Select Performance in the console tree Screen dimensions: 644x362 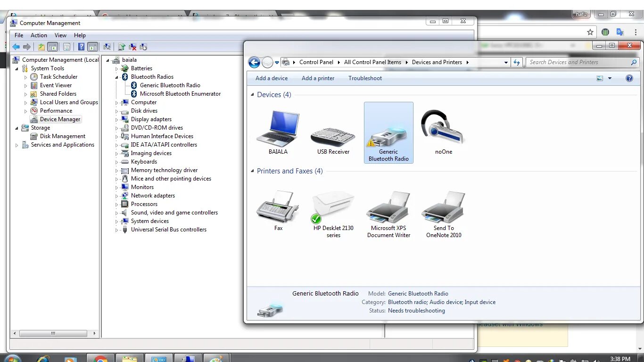click(x=56, y=111)
